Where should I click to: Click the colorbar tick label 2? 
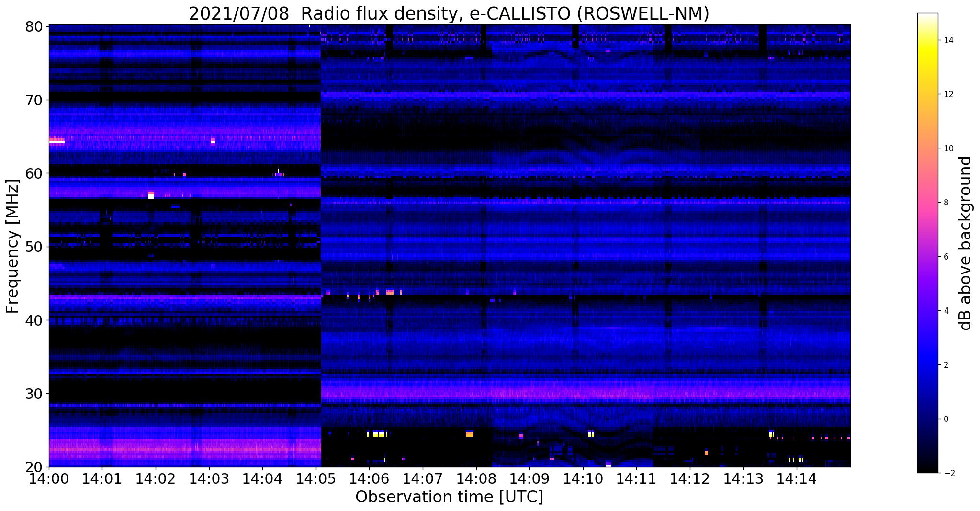[x=945, y=365]
